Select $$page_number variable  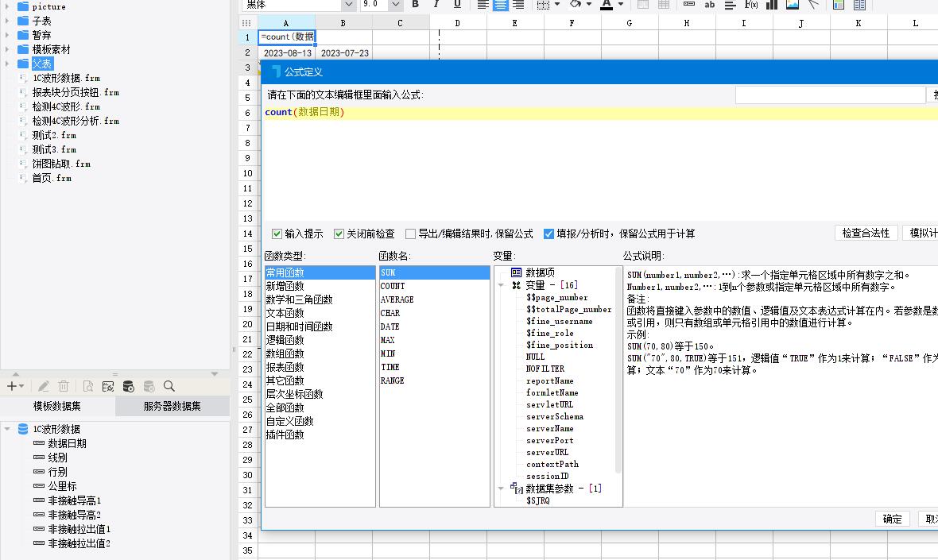557,297
